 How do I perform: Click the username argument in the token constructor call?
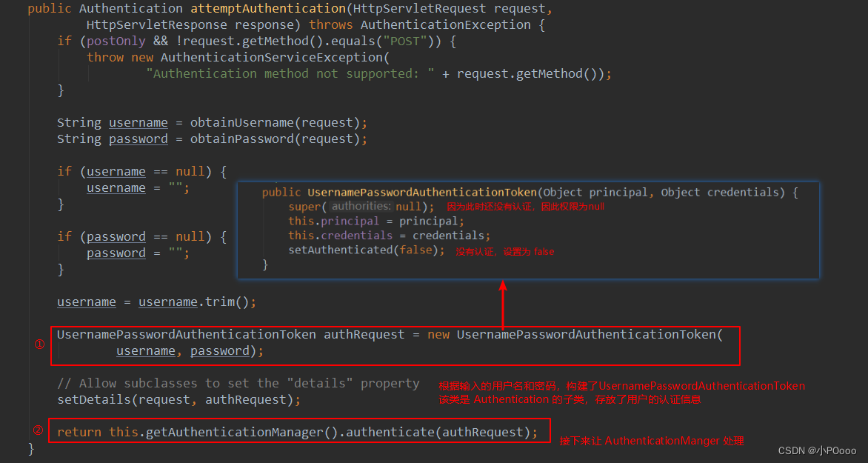click(x=146, y=351)
